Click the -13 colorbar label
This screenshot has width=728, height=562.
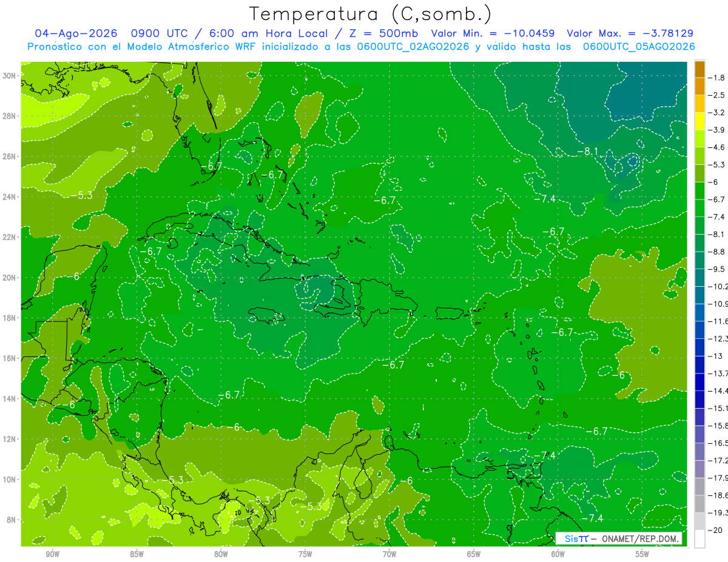click(x=716, y=356)
